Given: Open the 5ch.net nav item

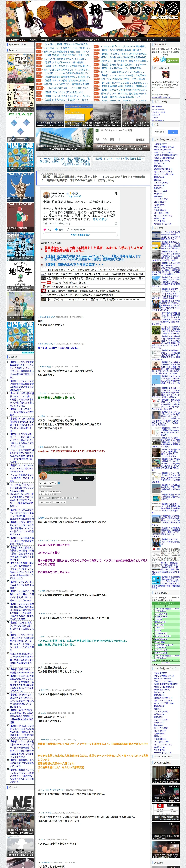Looking at the screenshot, I should click(151, 40).
